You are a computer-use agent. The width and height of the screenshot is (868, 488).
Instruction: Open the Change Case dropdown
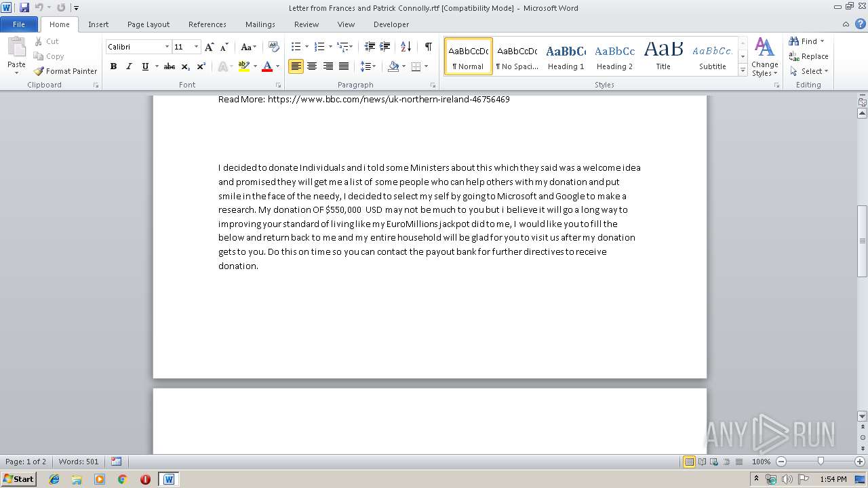[248, 47]
